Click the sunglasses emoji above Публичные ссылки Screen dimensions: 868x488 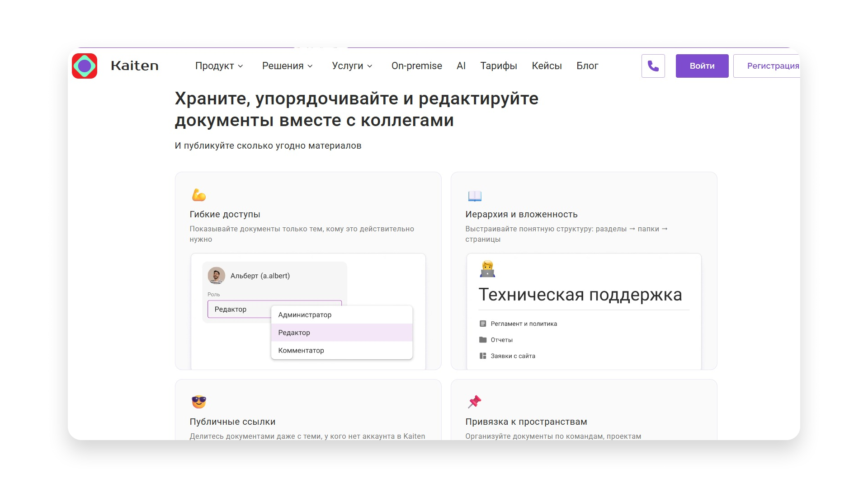point(198,402)
